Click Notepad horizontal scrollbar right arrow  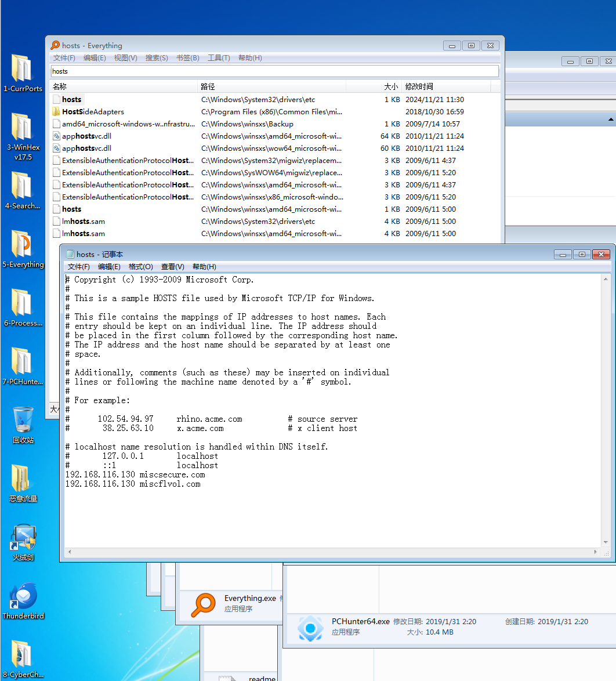click(x=596, y=552)
